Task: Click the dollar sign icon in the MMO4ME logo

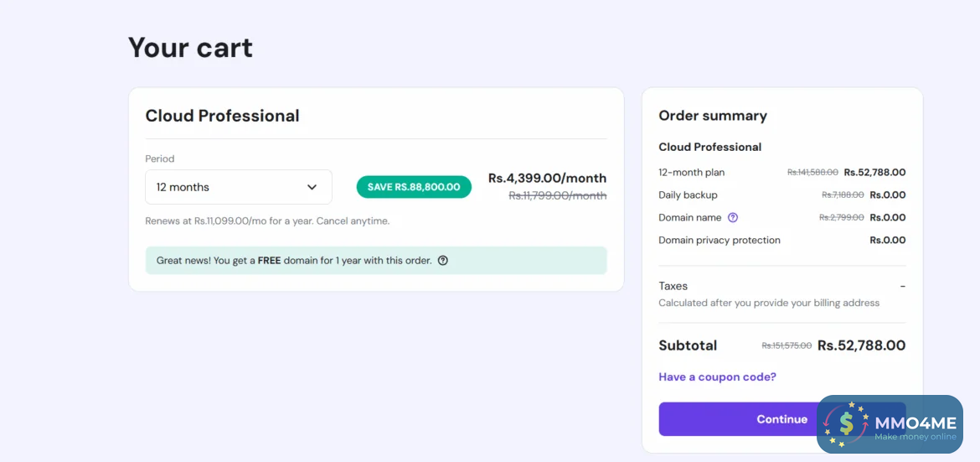Action: 846,423
